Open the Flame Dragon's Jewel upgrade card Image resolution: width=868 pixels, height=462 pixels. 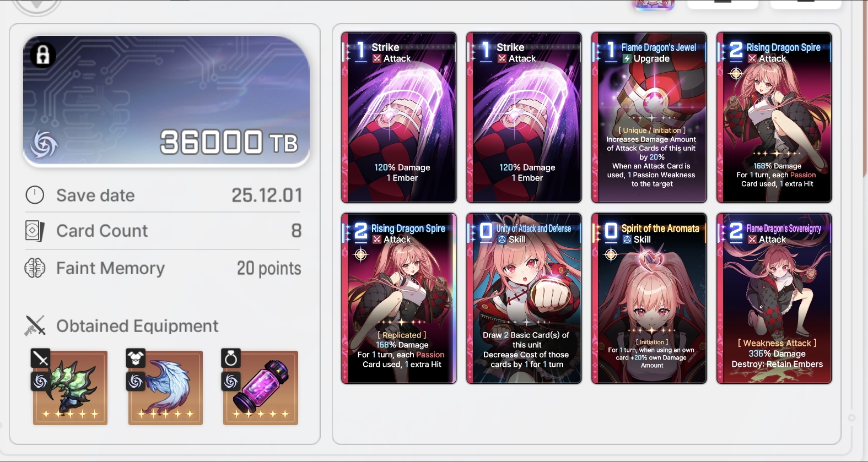pyautogui.click(x=649, y=117)
